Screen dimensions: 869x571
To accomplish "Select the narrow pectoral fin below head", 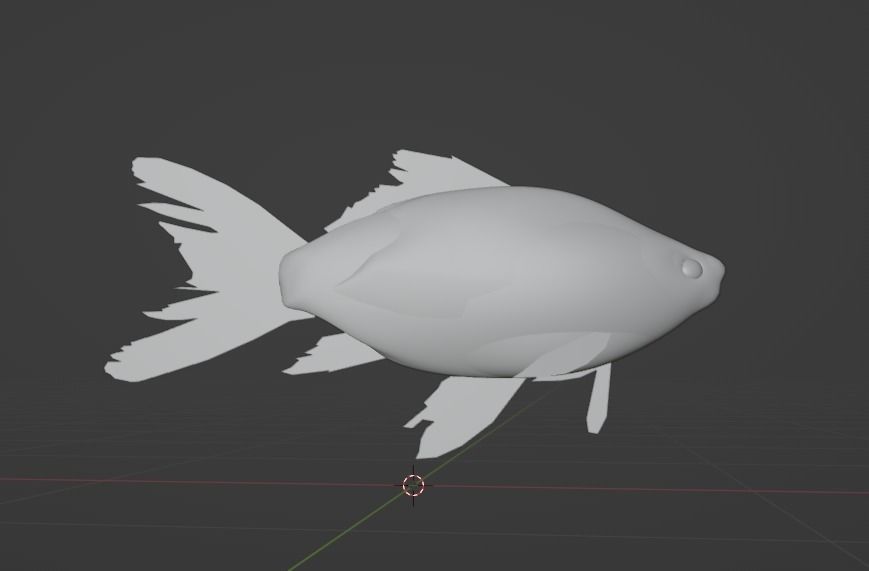I will pos(599,397).
